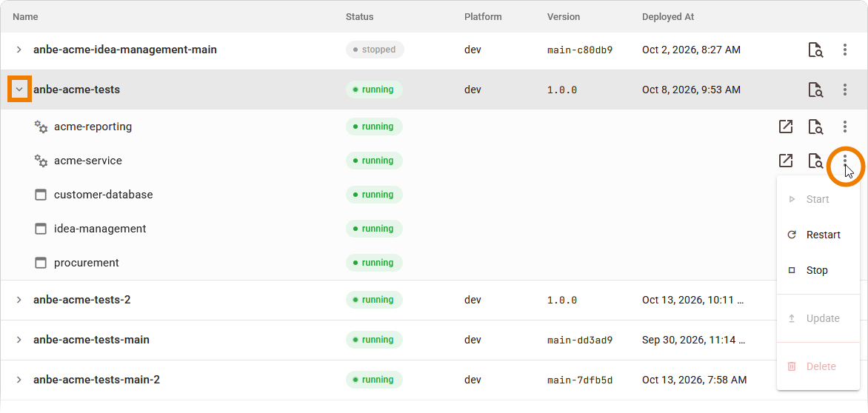Select acme-service service name
This screenshot has width=868, height=413.
[x=88, y=161]
